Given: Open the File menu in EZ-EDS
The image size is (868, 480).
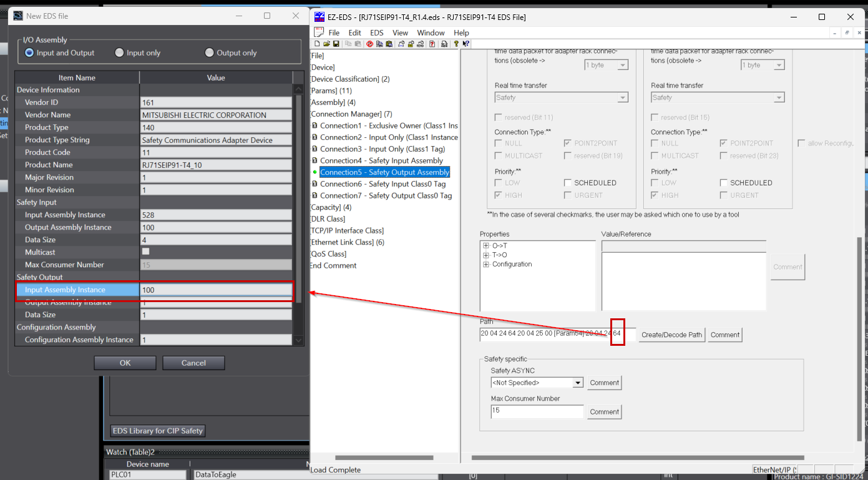Looking at the screenshot, I should (334, 32).
